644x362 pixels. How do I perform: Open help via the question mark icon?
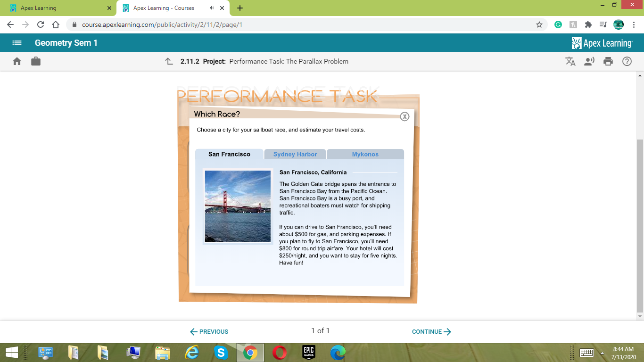[627, 61]
